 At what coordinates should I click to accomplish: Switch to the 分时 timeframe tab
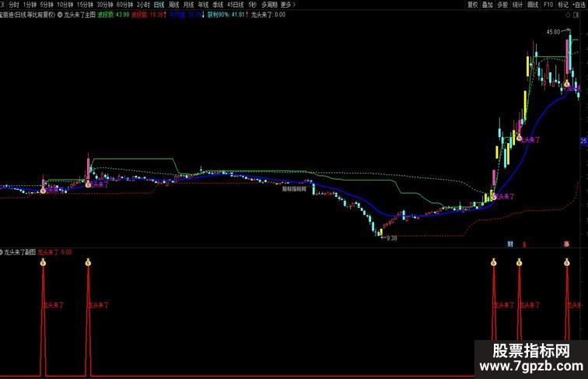(13, 5)
